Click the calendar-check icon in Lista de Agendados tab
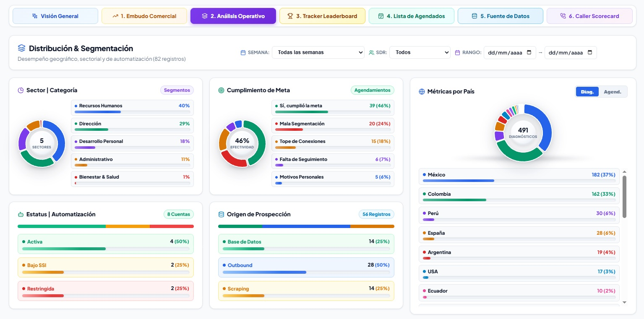 (381, 16)
